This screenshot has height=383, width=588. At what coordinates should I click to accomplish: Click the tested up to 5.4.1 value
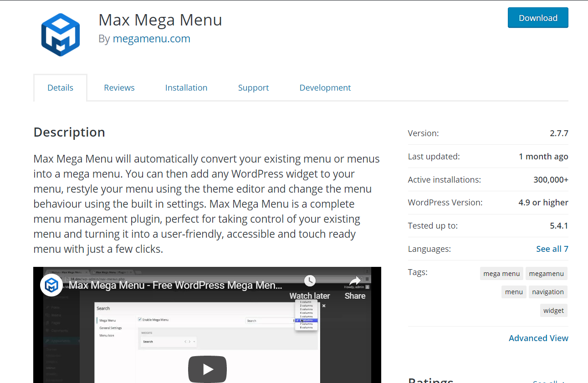pyautogui.click(x=559, y=225)
